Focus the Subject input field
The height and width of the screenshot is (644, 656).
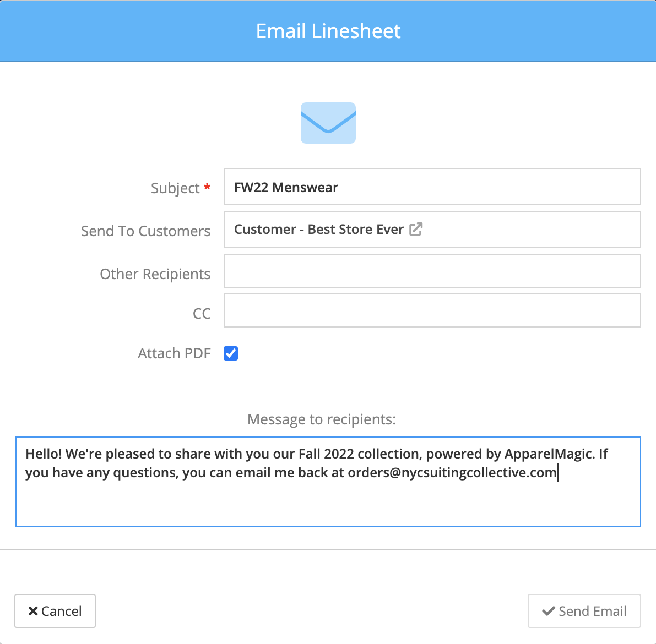(x=432, y=187)
